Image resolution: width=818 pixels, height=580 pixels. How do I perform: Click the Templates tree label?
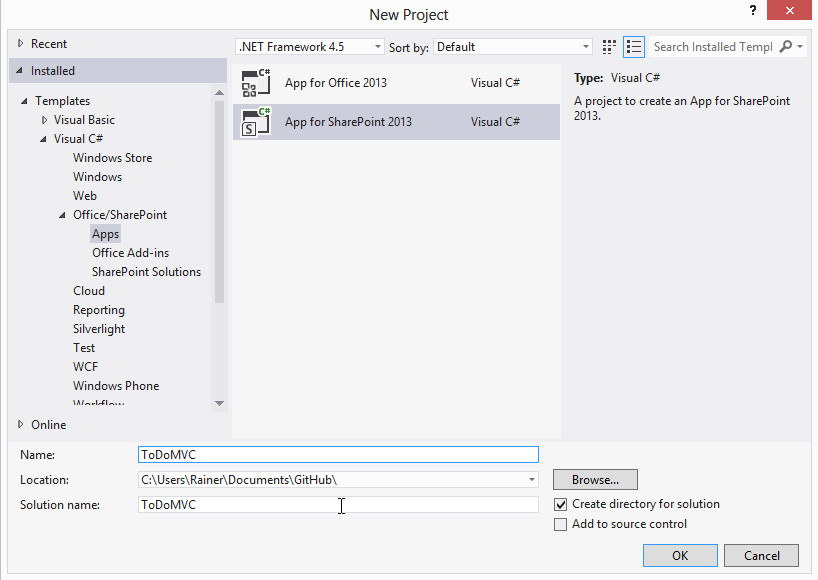click(x=63, y=101)
